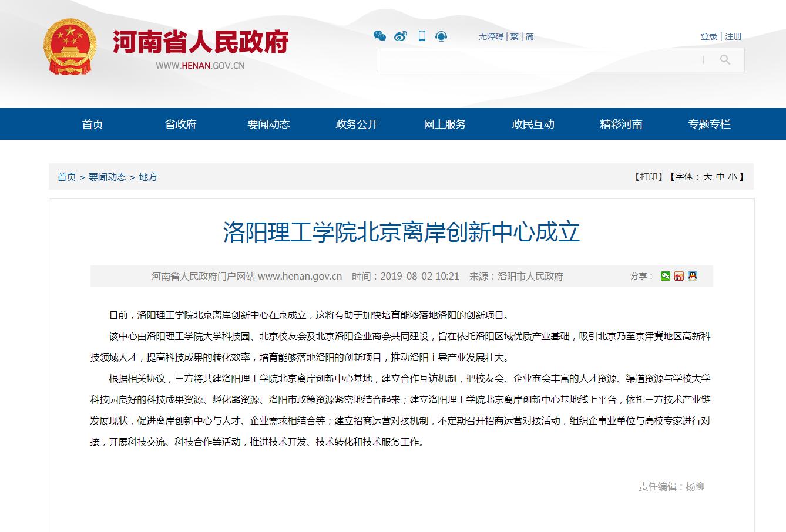Switch to traditional Chinese 繁
Image resolution: width=786 pixels, height=532 pixels.
pyautogui.click(x=514, y=36)
